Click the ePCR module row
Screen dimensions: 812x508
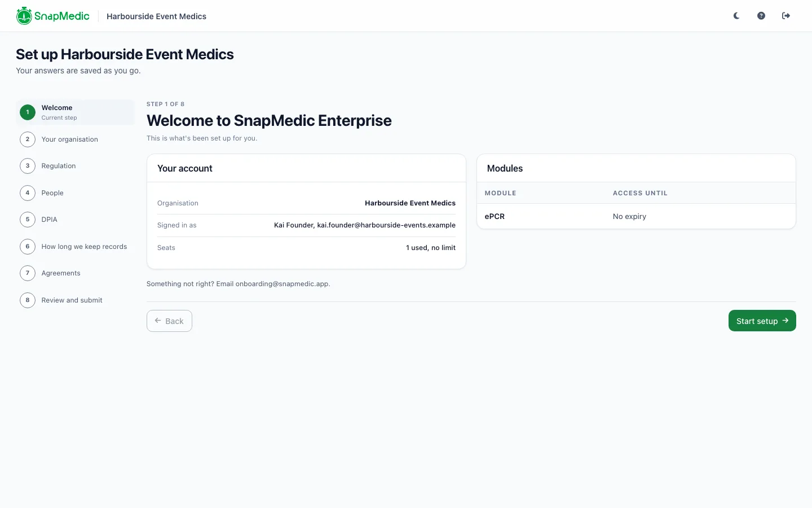click(x=636, y=216)
